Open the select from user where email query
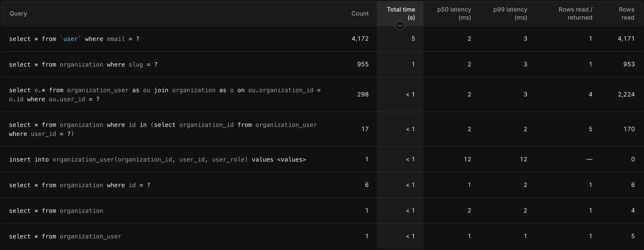Viewport: 644px width, 250px height. pyautogui.click(x=74, y=39)
